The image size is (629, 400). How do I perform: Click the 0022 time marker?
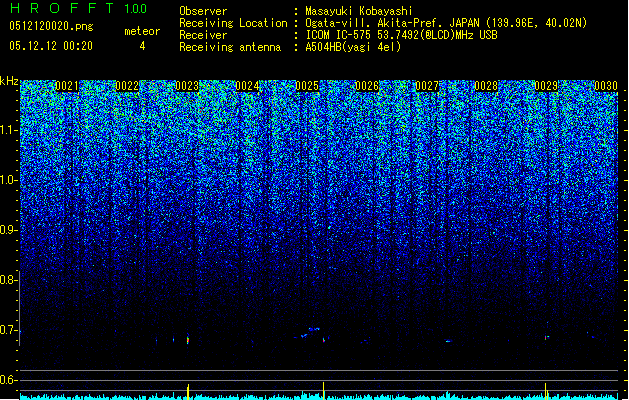point(127,86)
